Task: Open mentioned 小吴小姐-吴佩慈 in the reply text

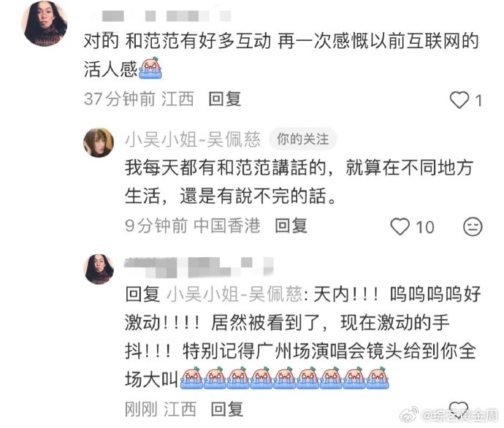Action: [234, 294]
